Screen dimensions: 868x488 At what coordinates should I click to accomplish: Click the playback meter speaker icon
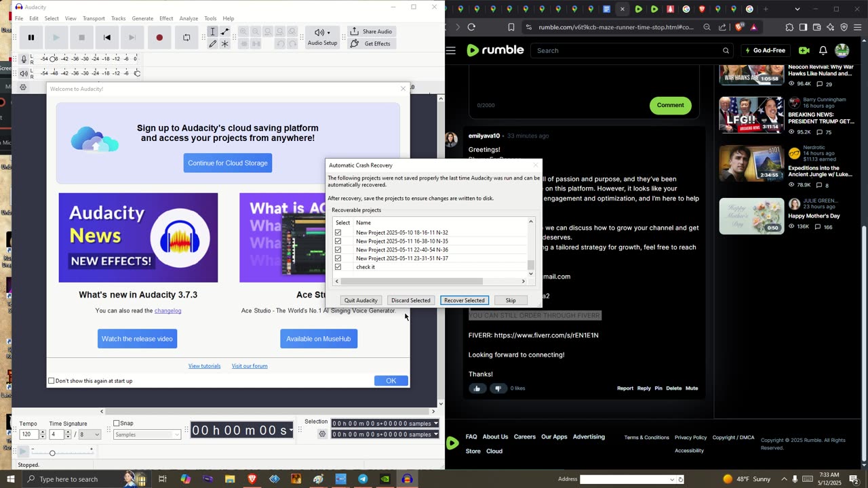(x=24, y=73)
